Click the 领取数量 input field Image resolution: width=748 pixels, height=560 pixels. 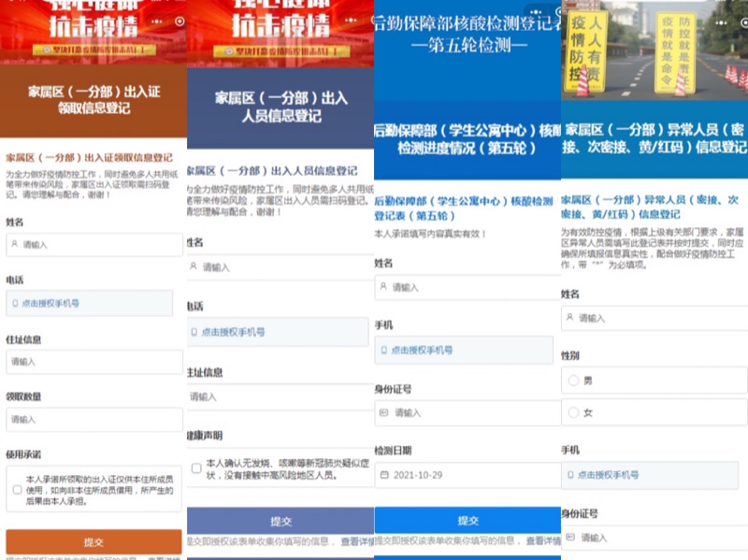[x=93, y=420]
